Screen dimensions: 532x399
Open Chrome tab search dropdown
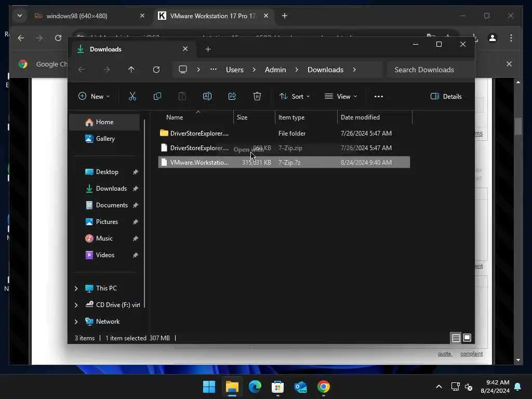pyautogui.click(x=20, y=16)
